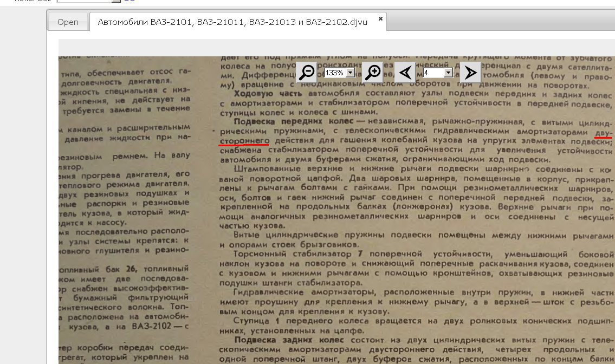Go to the previous page
Image resolution: width=615 pixels, height=364 pixels.
(x=405, y=72)
